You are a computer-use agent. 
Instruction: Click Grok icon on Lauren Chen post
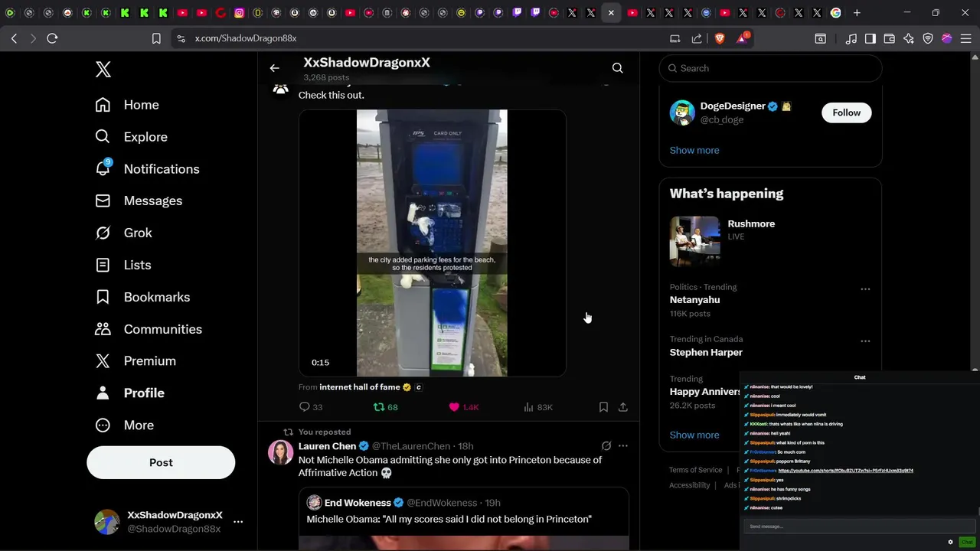click(x=606, y=445)
